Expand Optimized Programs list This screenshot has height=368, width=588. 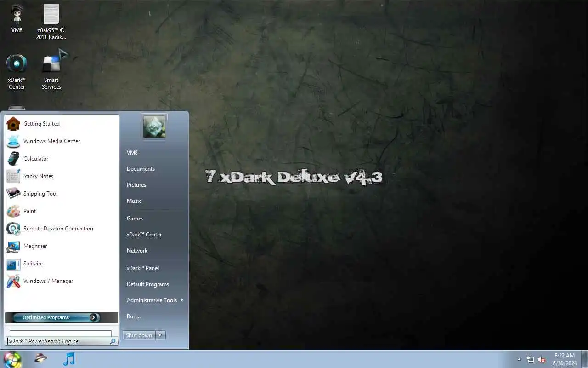(61, 317)
